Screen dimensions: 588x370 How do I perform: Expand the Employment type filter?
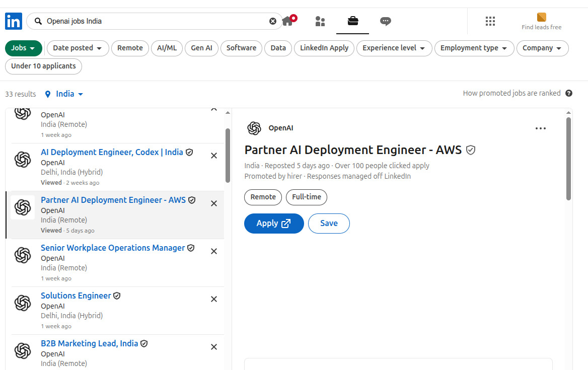pyautogui.click(x=474, y=48)
